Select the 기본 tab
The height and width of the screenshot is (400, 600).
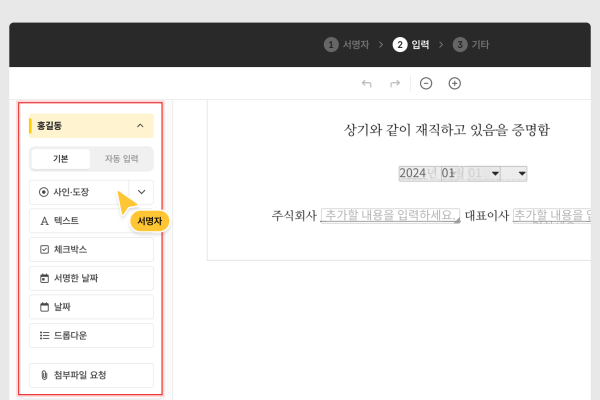(61, 159)
